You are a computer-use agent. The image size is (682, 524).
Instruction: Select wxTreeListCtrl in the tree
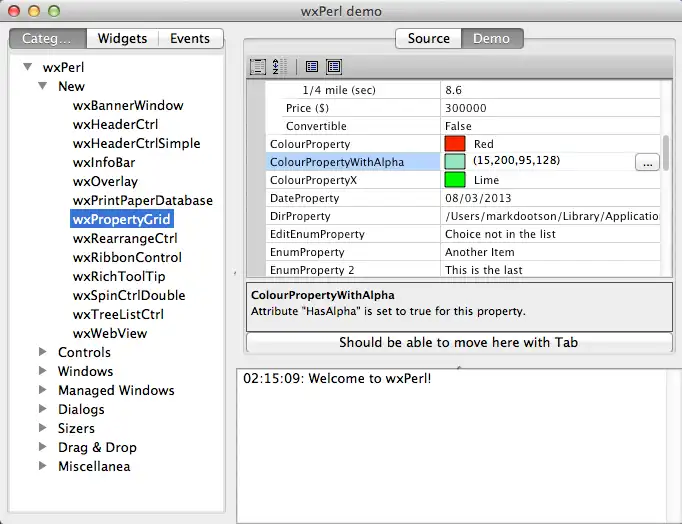coord(118,314)
